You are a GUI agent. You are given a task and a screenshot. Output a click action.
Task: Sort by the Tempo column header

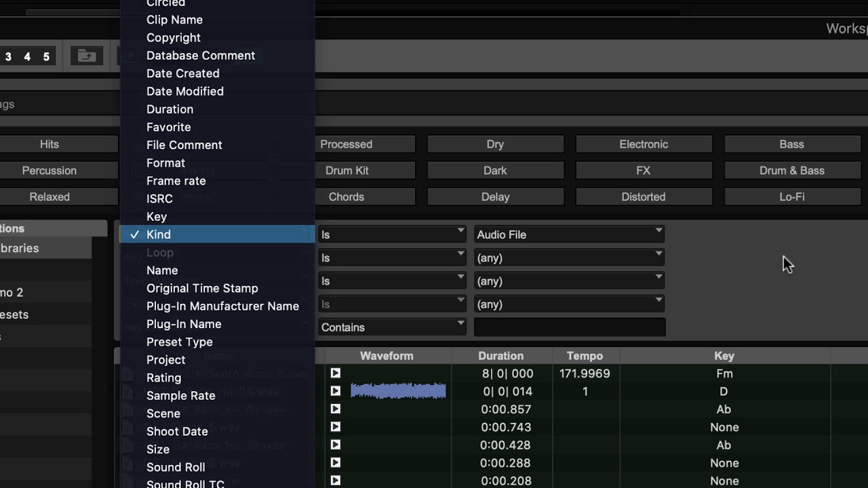(585, 356)
